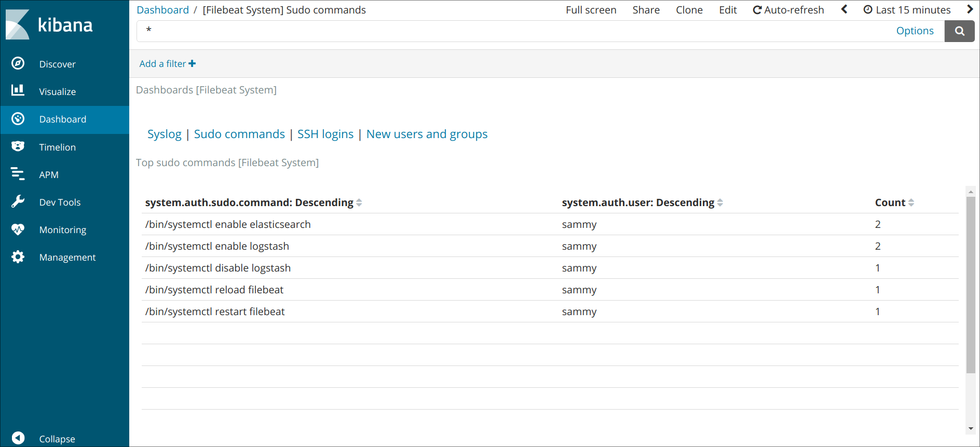The height and width of the screenshot is (447, 980).
Task: Open Monitoring via the heartbeat icon
Action: click(18, 229)
